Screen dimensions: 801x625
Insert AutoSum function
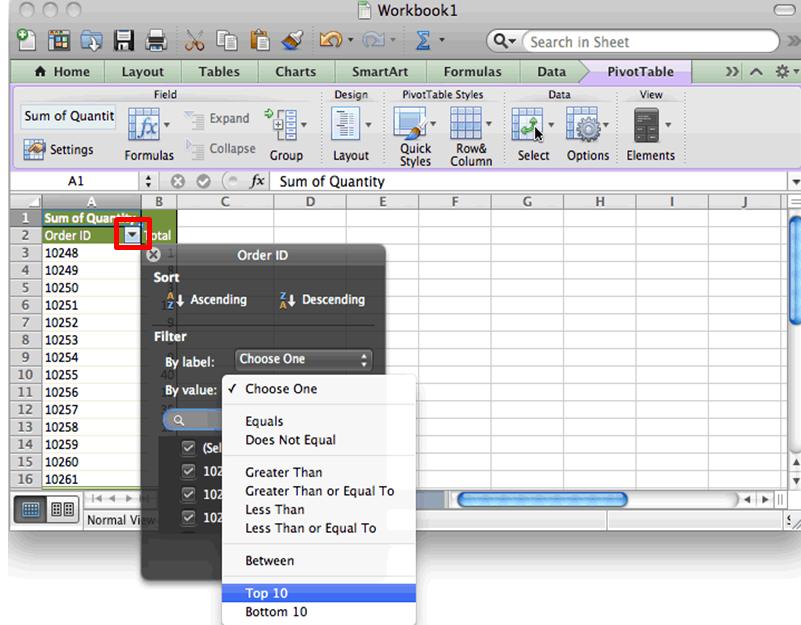422,40
